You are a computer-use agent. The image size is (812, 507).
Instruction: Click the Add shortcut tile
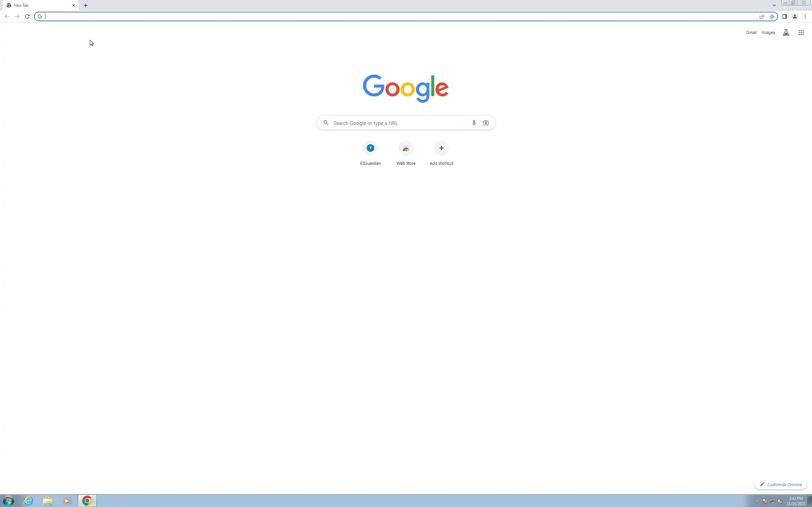(441, 153)
